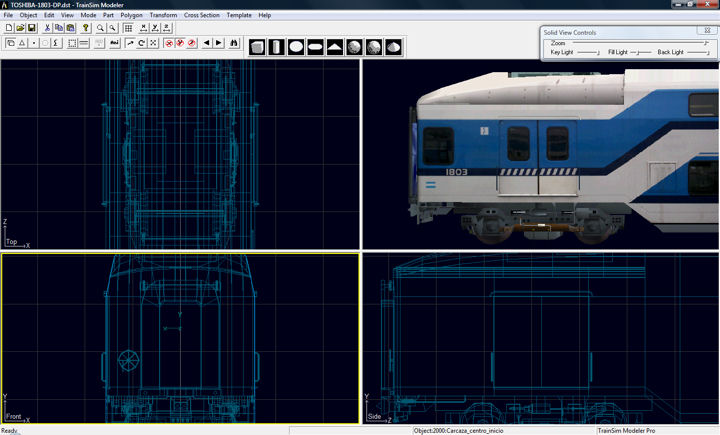
Task: Open the File menu
Action: pyautogui.click(x=8, y=16)
